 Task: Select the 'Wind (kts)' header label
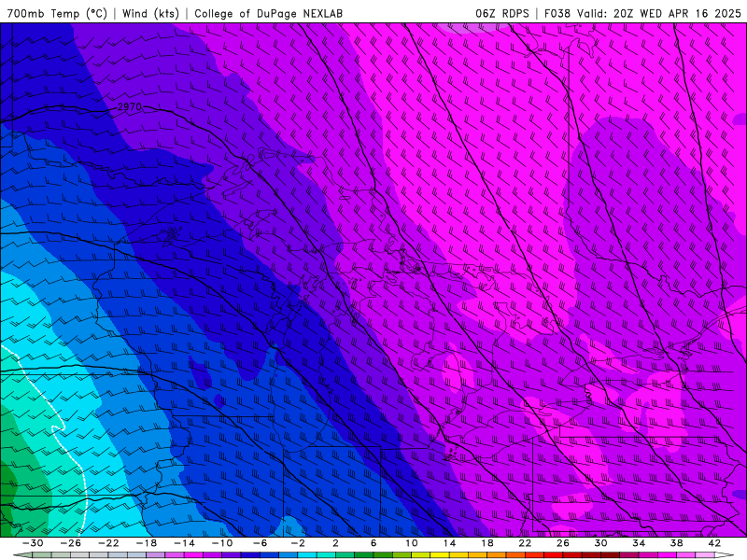[150, 13]
